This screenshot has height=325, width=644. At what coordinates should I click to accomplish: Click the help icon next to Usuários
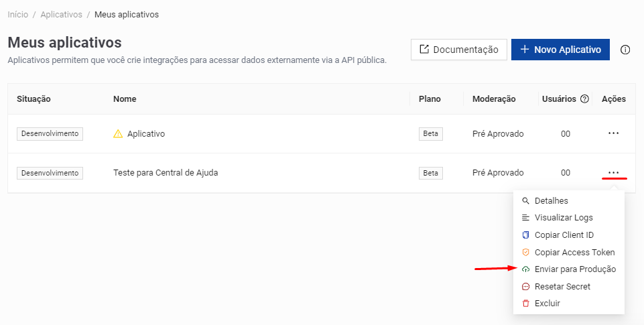click(584, 99)
